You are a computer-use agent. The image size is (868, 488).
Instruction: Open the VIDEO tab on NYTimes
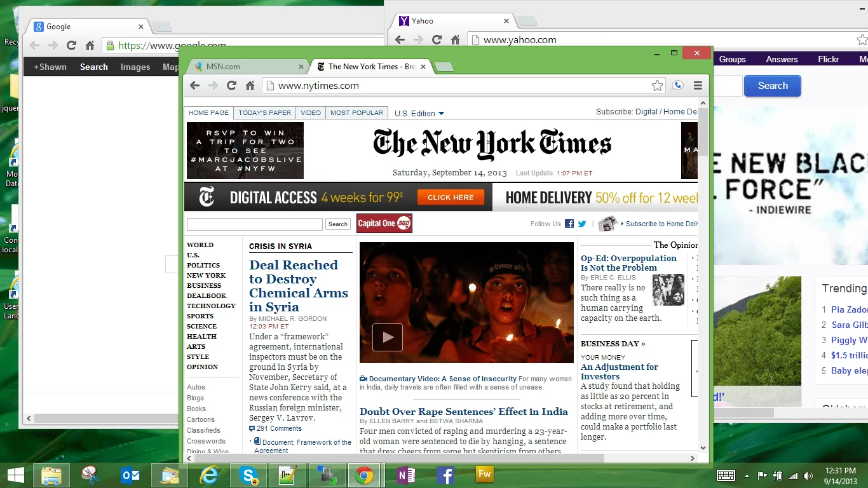coord(311,112)
